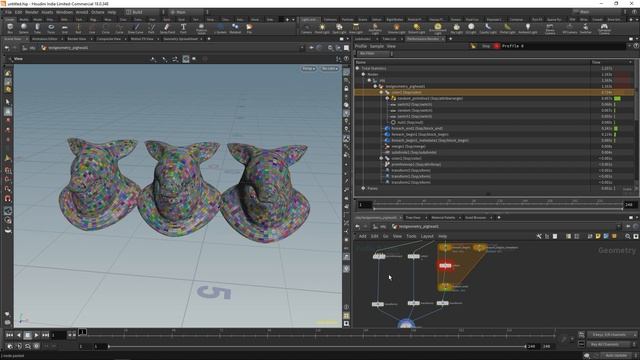
Task: Select the Sphere shelf tool
Action: [x=24, y=28]
